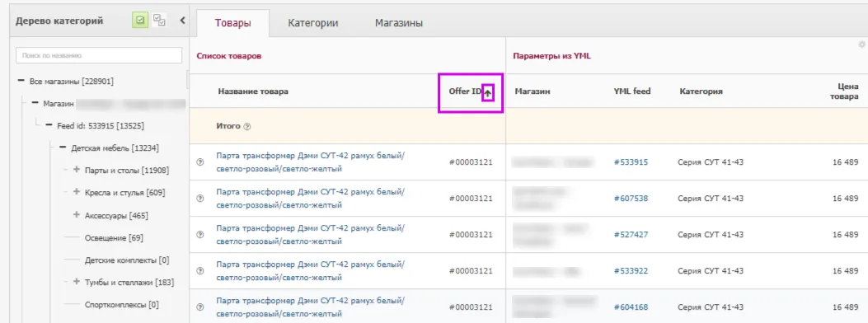Image resolution: width=868 pixels, height=323 pixels.
Task: Select Кресла и стулья [609] label
Action: (124, 193)
